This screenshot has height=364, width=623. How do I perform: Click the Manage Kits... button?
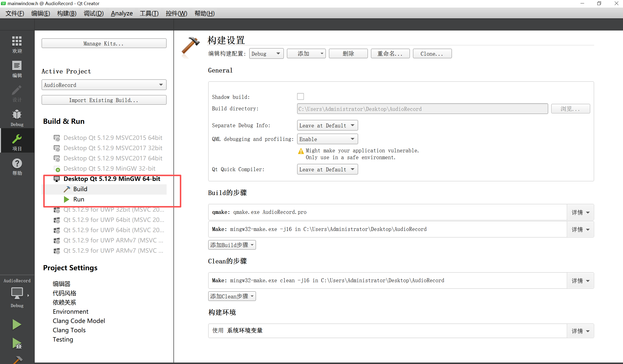104,43
